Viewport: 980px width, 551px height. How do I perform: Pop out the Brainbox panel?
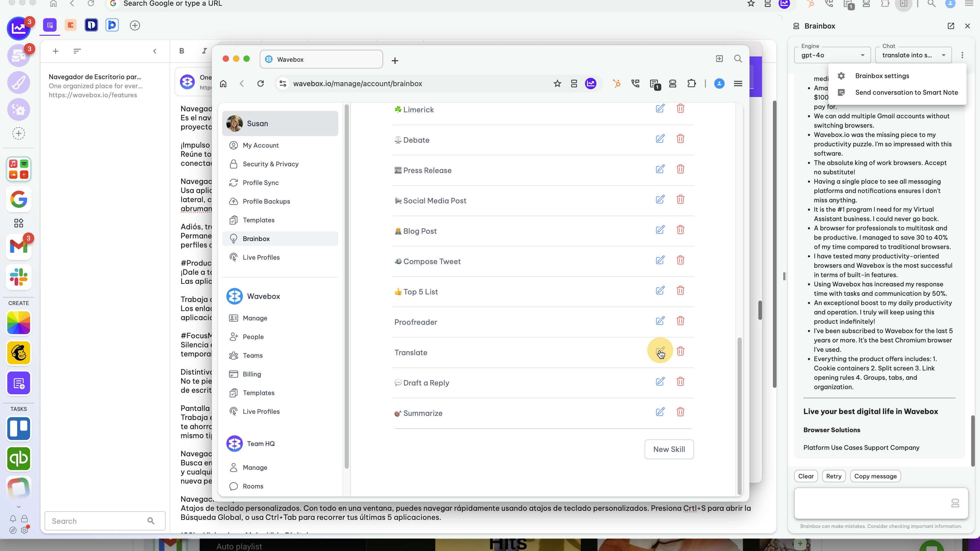coord(951,26)
